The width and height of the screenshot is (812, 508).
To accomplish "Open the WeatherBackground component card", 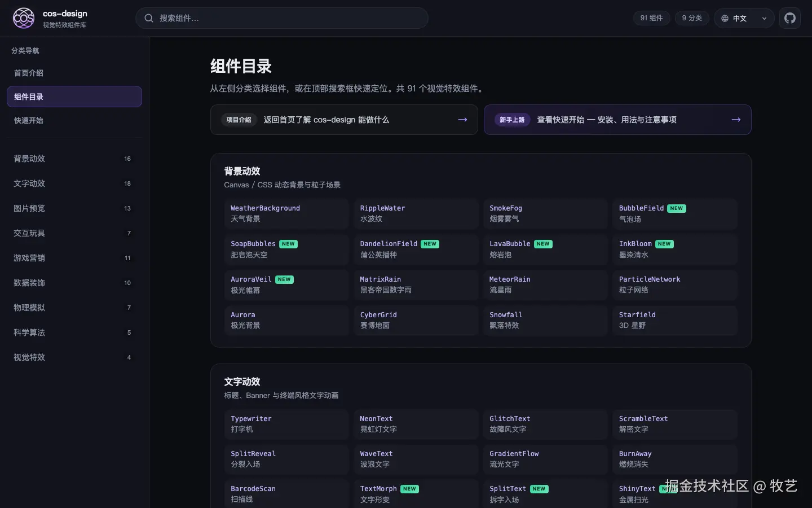I will click(286, 213).
